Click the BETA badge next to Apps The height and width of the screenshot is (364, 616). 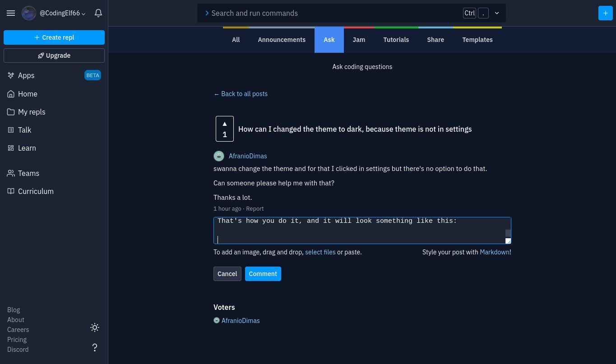[x=93, y=75]
